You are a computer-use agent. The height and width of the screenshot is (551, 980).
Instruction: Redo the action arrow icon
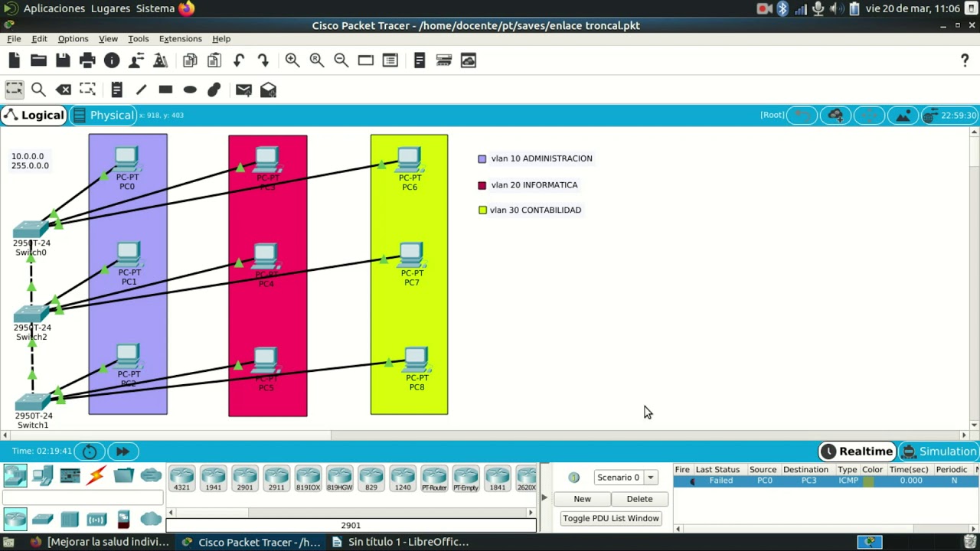tap(263, 60)
